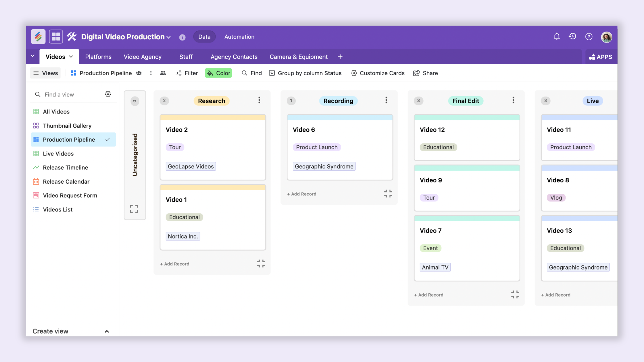The height and width of the screenshot is (362, 644).
Task: Click the Find a view field
Action: (x=69, y=94)
